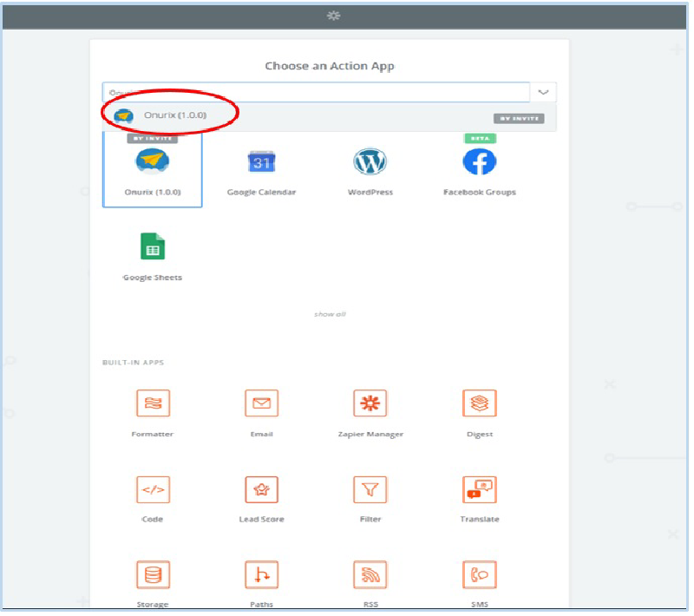Choose the Onurix (1.0.0) app tile

coord(153,169)
